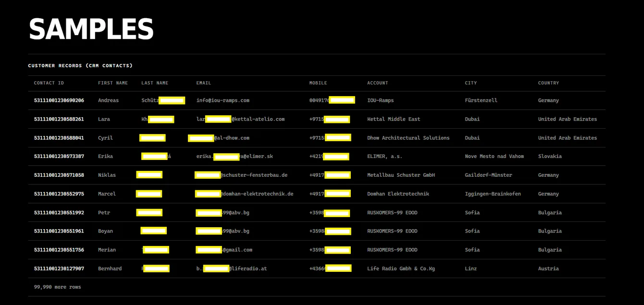Click the city Iggingen-Brainkofen
The image size is (644, 305).
pos(493,194)
